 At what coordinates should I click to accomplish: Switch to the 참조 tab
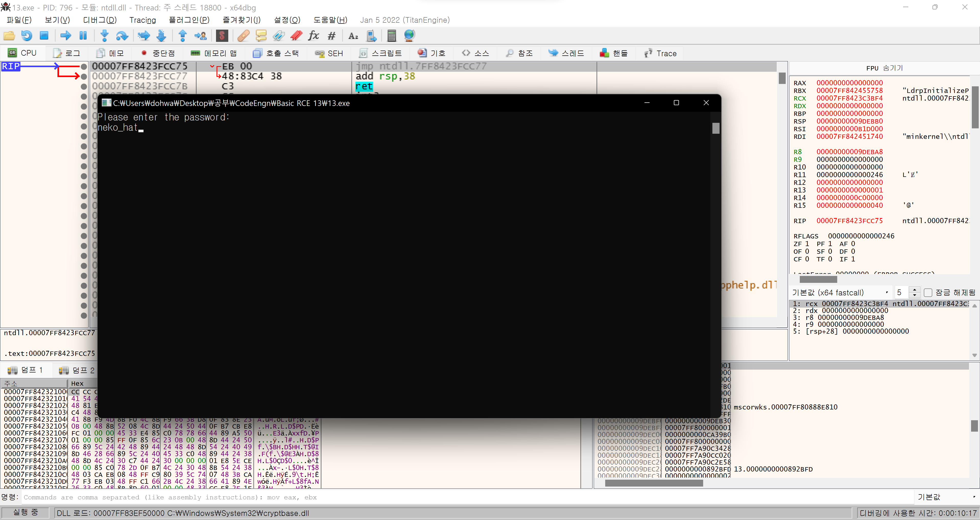click(x=519, y=53)
